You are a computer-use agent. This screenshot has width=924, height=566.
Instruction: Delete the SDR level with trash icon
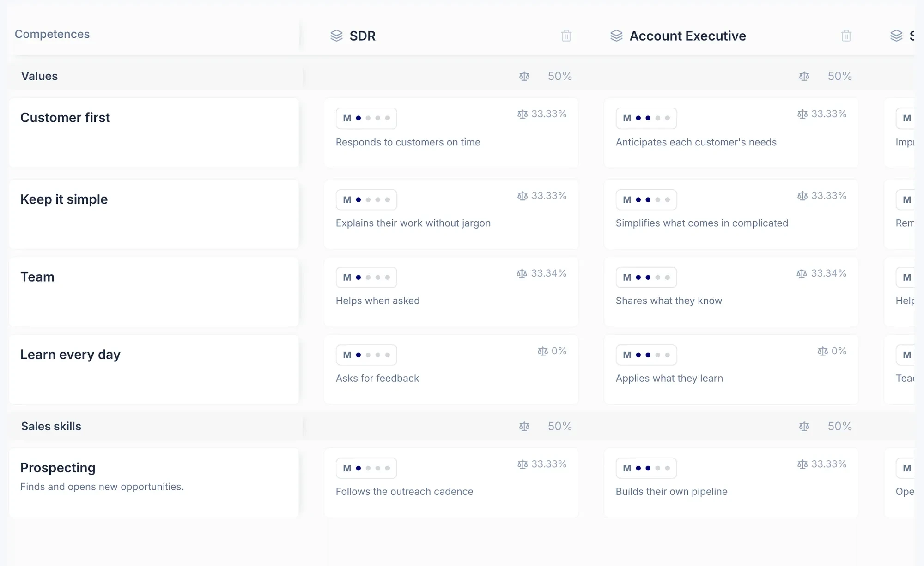(566, 36)
